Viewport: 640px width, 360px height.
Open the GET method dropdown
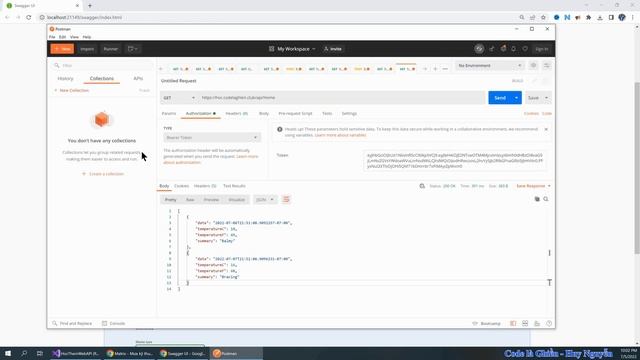click(179, 98)
